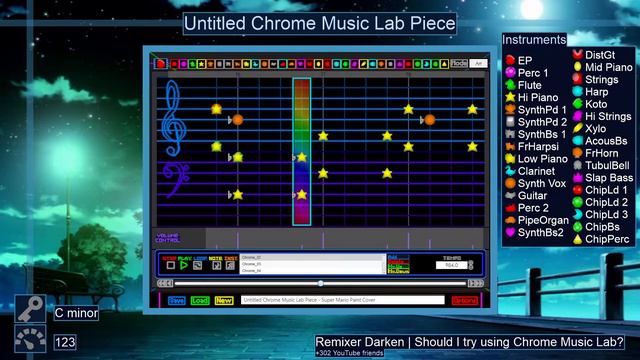Click the green Load button
The image size is (640, 360).
coord(200,300)
